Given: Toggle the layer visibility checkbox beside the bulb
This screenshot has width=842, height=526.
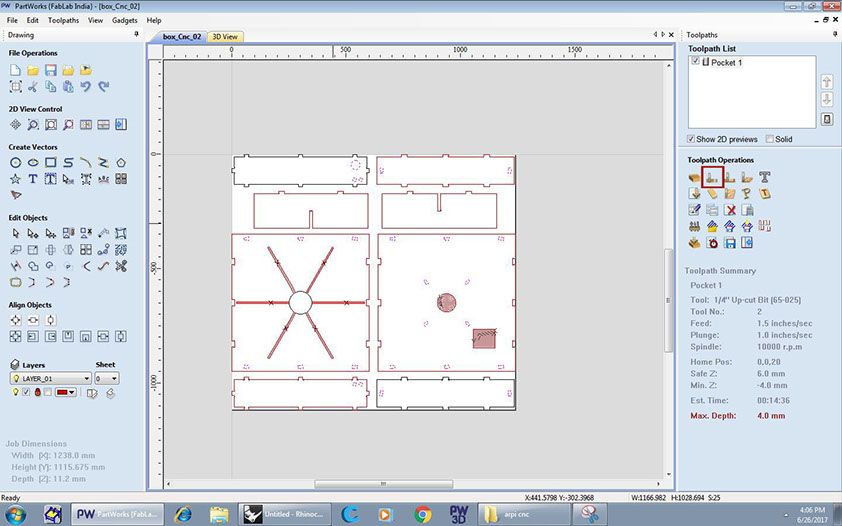Looking at the screenshot, I should [x=26, y=393].
